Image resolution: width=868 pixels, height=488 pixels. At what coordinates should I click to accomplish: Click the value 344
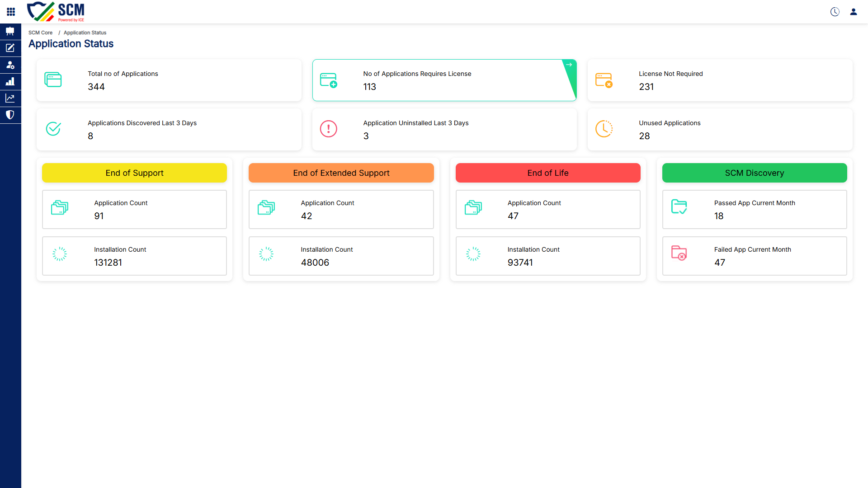click(x=96, y=87)
